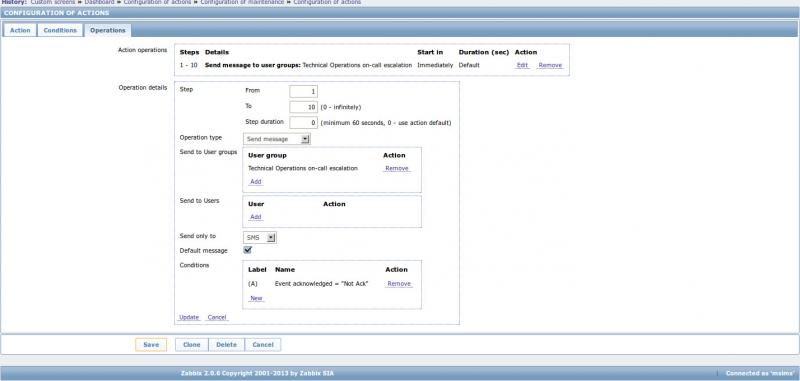Click Cancel link in operation details
The width and height of the screenshot is (800, 381).
pyautogui.click(x=217, y=317)
